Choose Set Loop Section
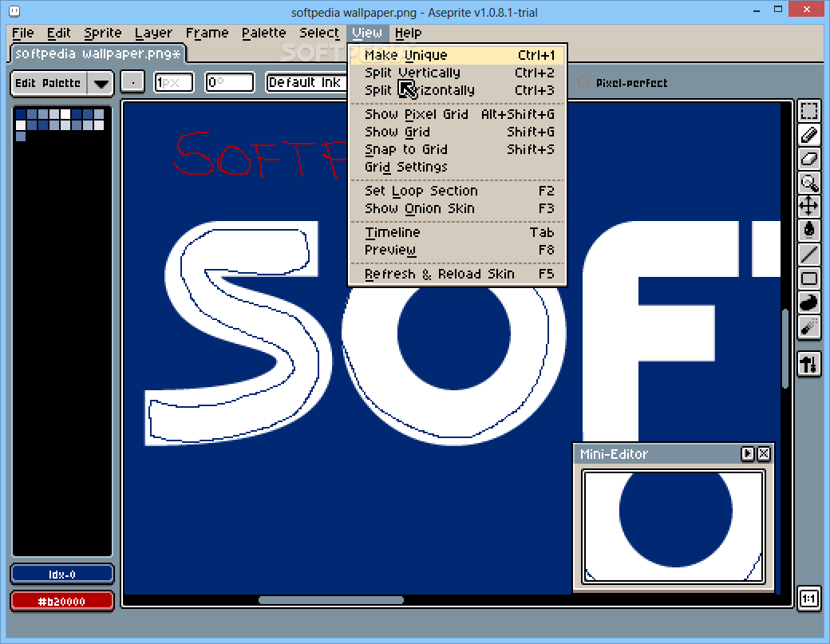This screenshot has height=644, width=830. point(458,191)
